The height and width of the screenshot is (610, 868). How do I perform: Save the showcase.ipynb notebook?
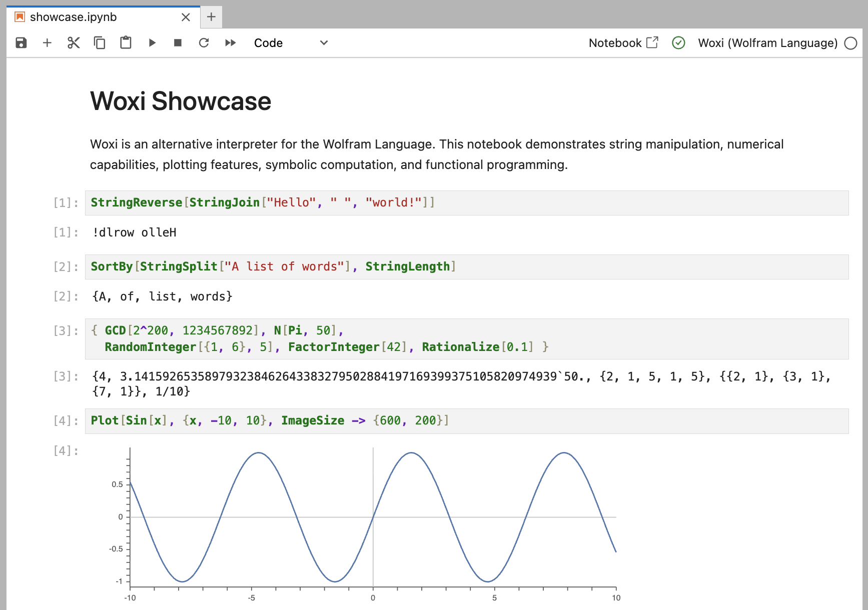tap(21, 43)
